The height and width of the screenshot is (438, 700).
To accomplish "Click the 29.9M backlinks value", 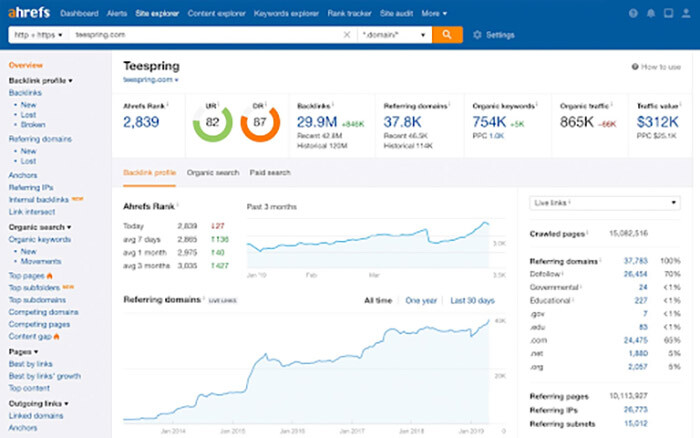I will (317, 122).
